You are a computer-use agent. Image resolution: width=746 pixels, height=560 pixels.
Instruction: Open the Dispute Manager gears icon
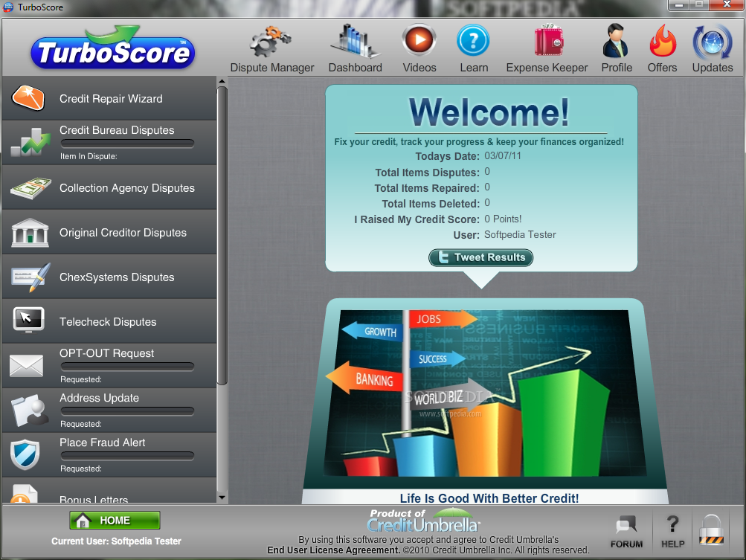(x=270, y=42)
